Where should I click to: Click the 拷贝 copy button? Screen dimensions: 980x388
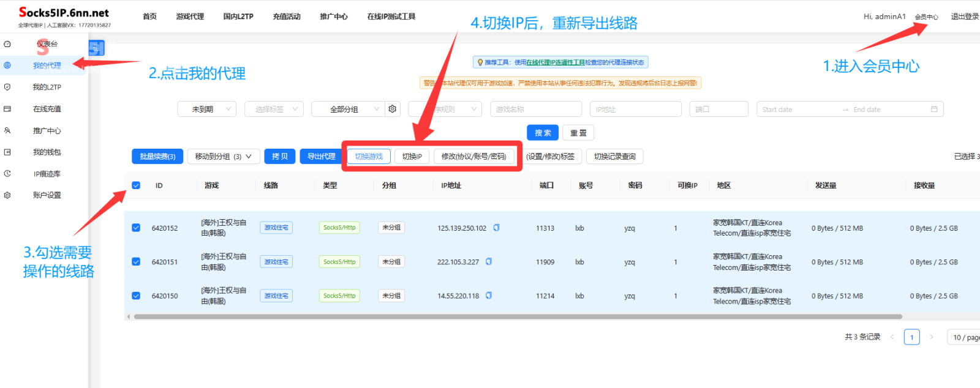tap(280, 157)
